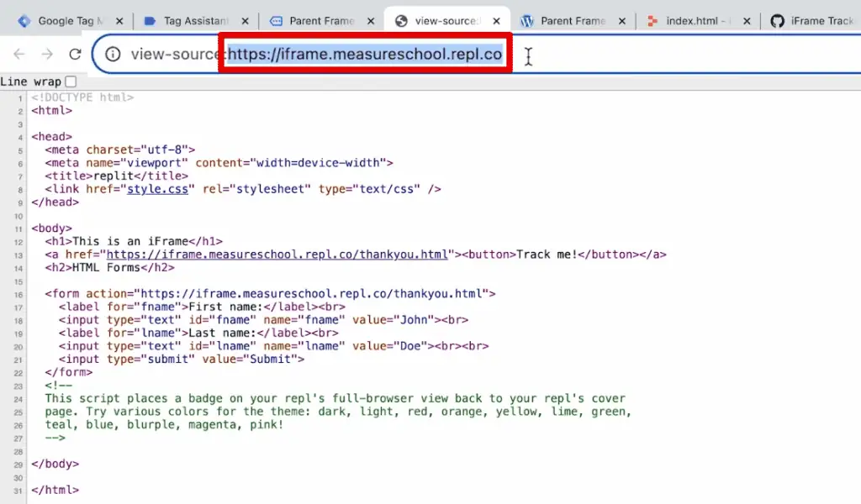Click the back navigation arrow
861x504 pixels.
click(20, 52)
